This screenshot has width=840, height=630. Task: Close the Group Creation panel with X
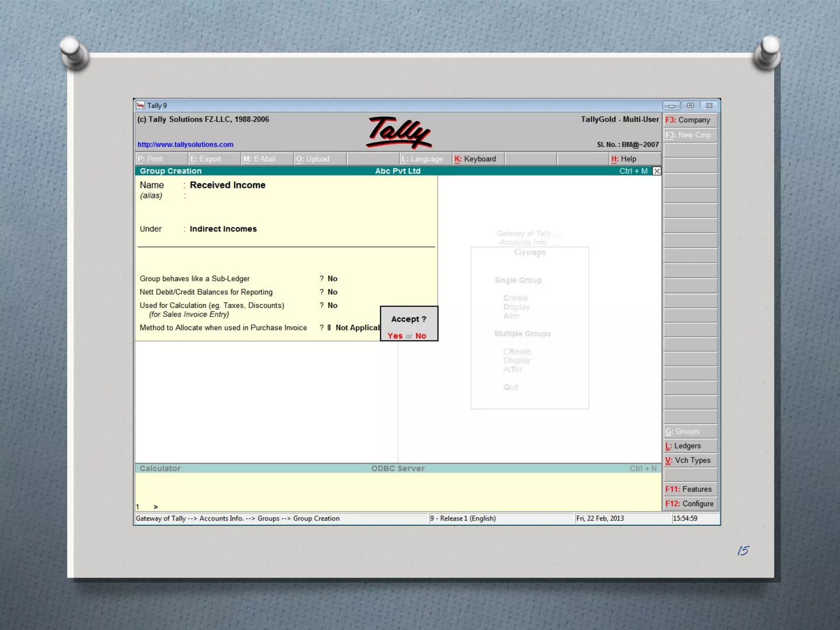click(657, 171)
